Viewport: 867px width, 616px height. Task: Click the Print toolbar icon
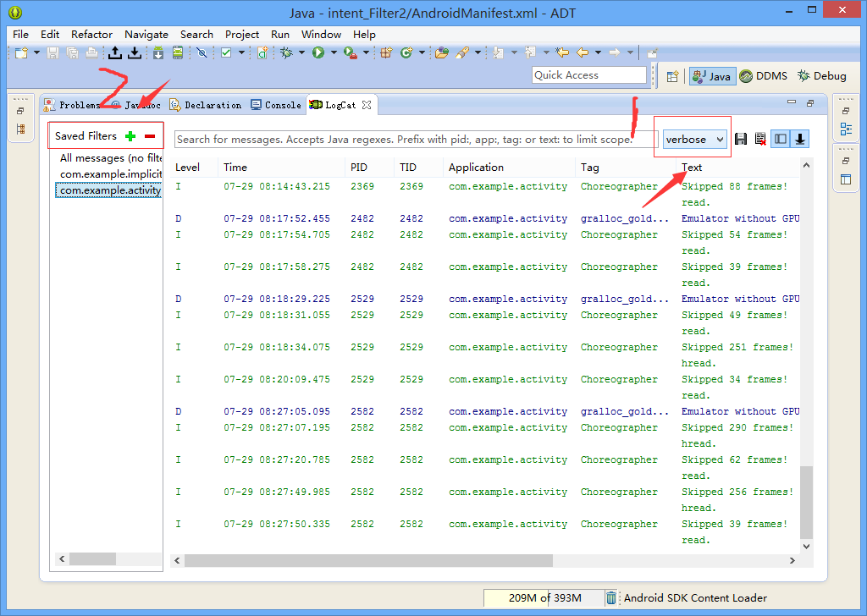point(91,53)
